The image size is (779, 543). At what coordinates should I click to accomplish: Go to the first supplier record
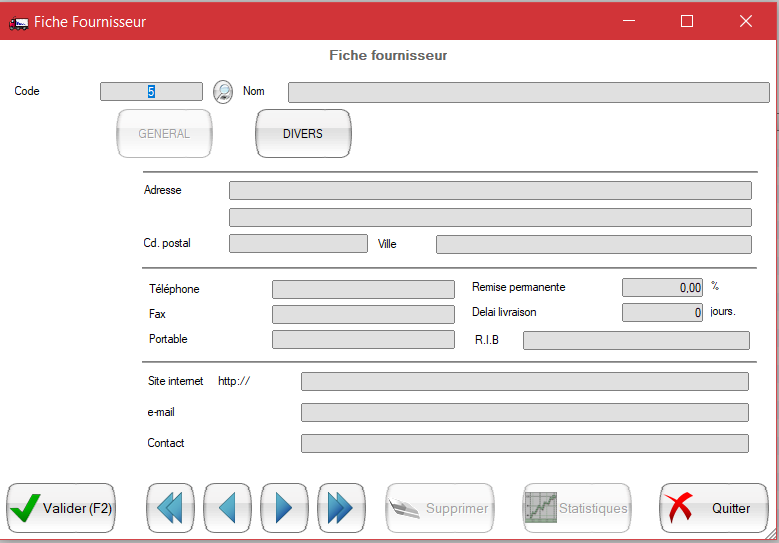point(170,508)
